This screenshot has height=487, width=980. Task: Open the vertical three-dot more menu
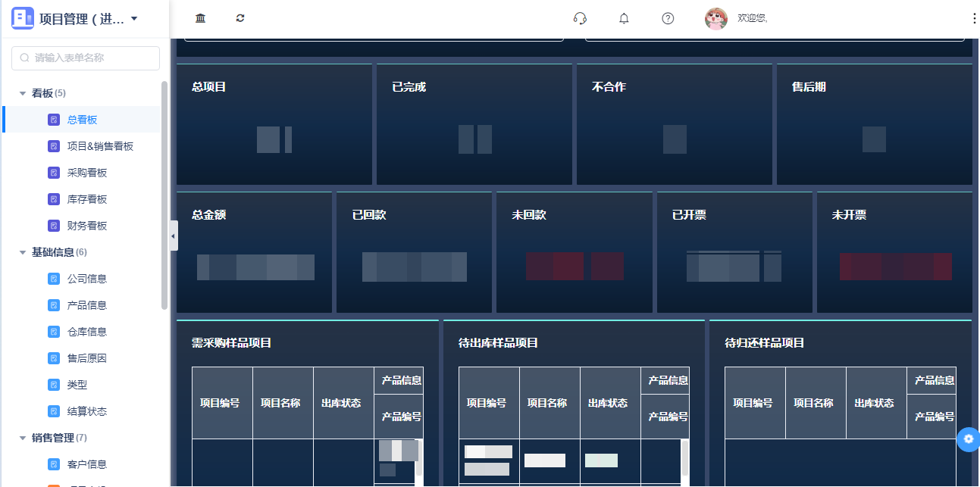(974, 18)
